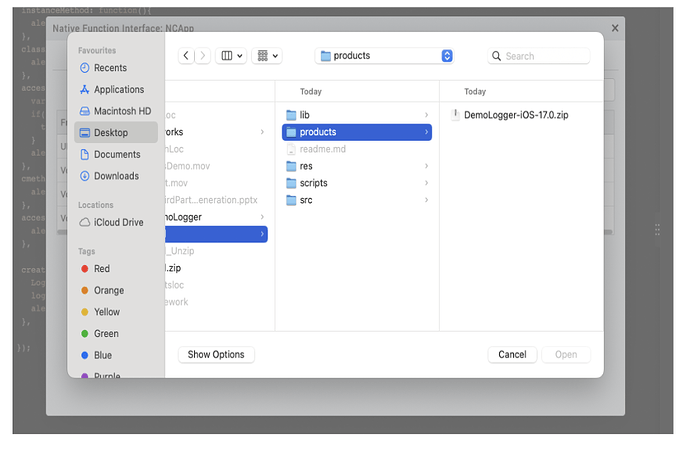Click the src folder icon

click(x=291, y=200)
